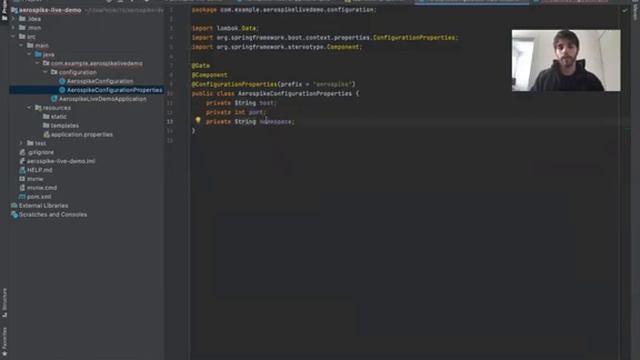
Task: Click the resources folder icon
Action: click(x=38, y=108)
